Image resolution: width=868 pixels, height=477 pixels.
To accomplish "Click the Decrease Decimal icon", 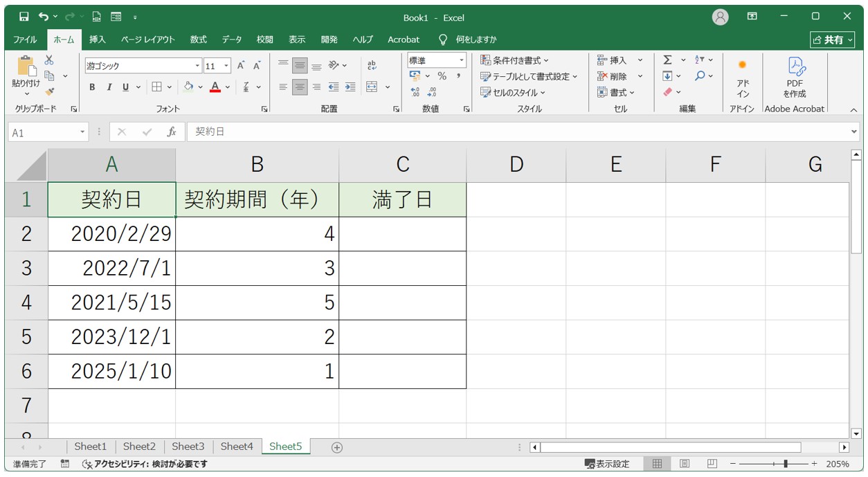I will (x=432, y=91).
